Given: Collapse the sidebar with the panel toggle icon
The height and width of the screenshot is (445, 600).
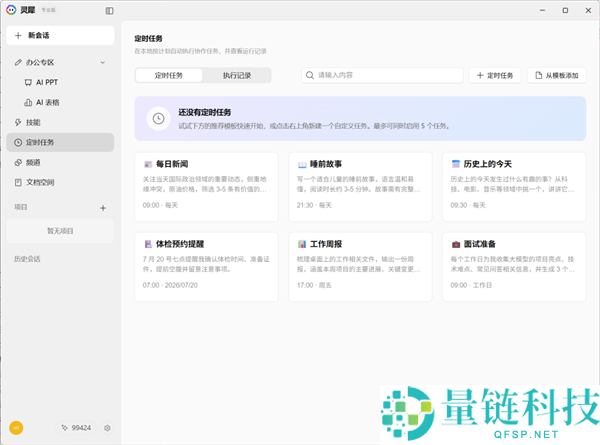Looking at the screenshot, I should pos(109,11).
